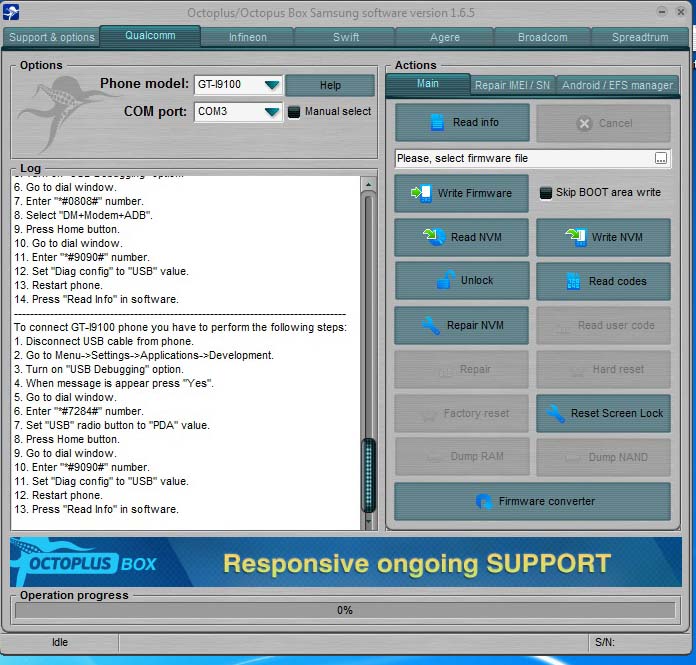Close the Octoplus window
Image resolution: width=696 pixels, height=665 pixels.
tap(680, 12)
